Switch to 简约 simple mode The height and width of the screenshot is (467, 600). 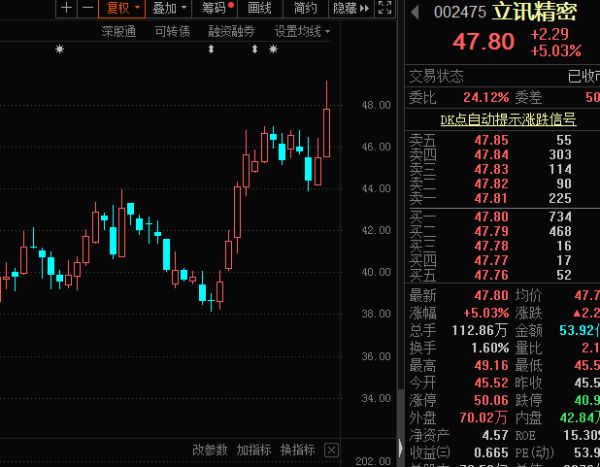tap(305, 8)
